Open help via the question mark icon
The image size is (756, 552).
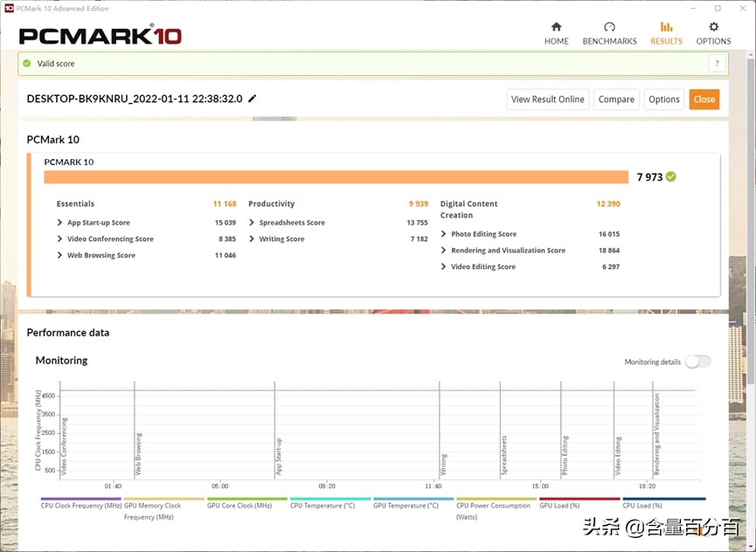[x=717, y=63]
